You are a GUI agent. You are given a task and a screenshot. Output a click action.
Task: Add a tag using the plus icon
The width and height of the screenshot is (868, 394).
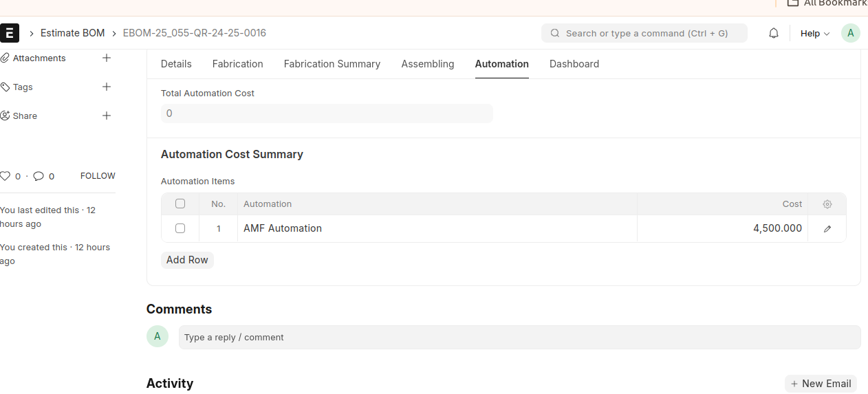(x=107, y=87)
